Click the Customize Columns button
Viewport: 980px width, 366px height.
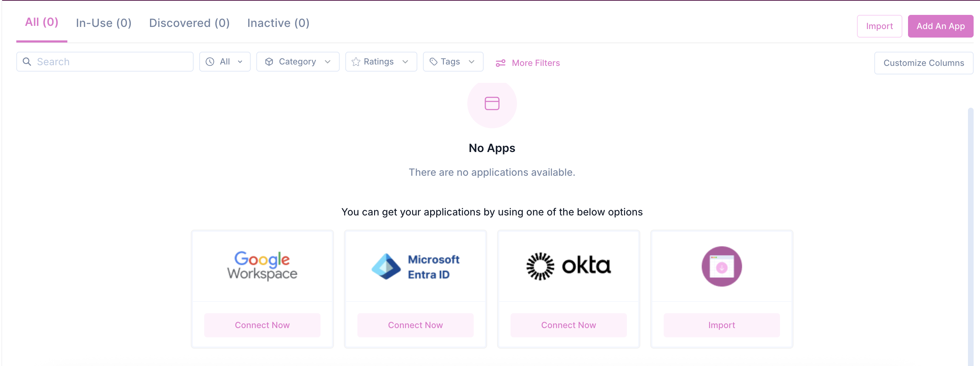(923, 63)
